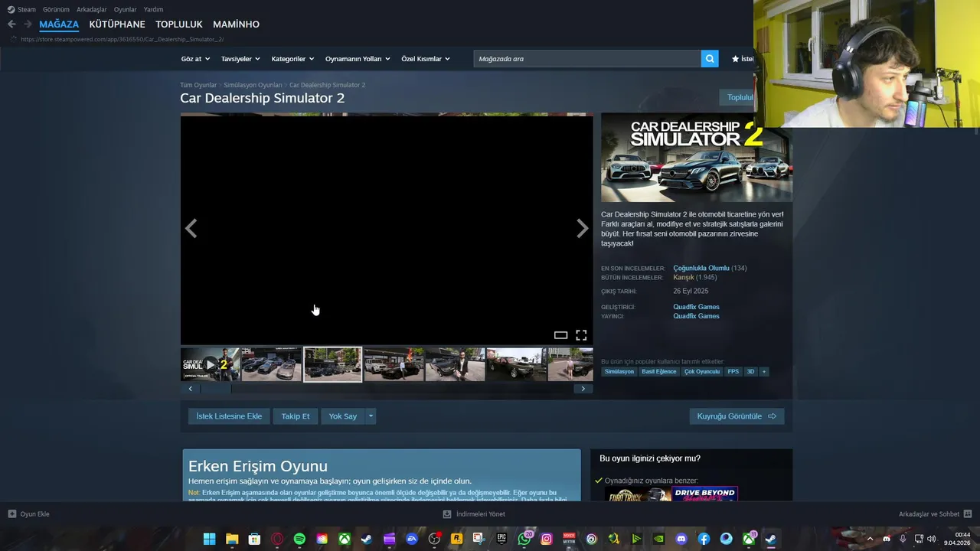Open the Arkadaşlar menu
This screenshot has width=980, height=551.
[x=92, y=9]
